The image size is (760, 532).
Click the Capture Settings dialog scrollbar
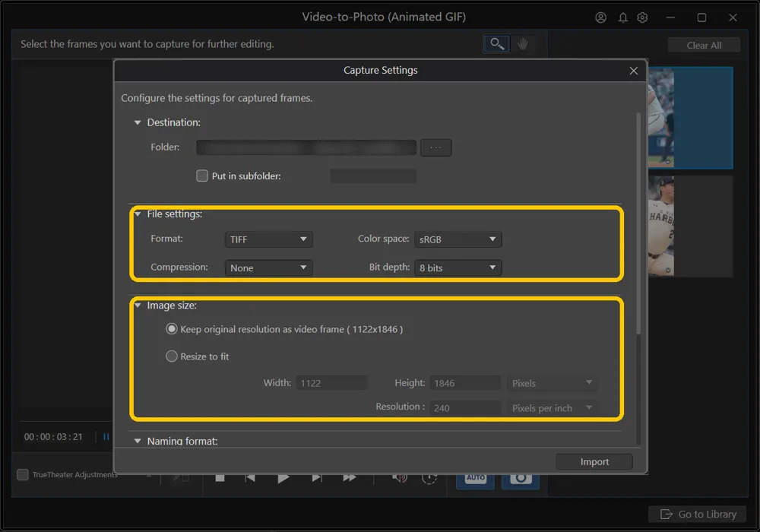pos(638,223)
